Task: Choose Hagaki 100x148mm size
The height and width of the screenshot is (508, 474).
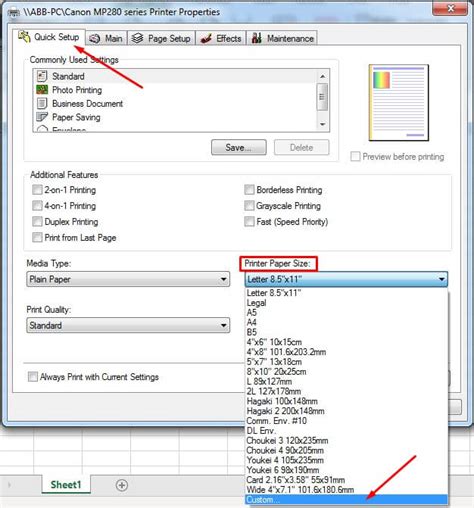Action: [346, 401]
